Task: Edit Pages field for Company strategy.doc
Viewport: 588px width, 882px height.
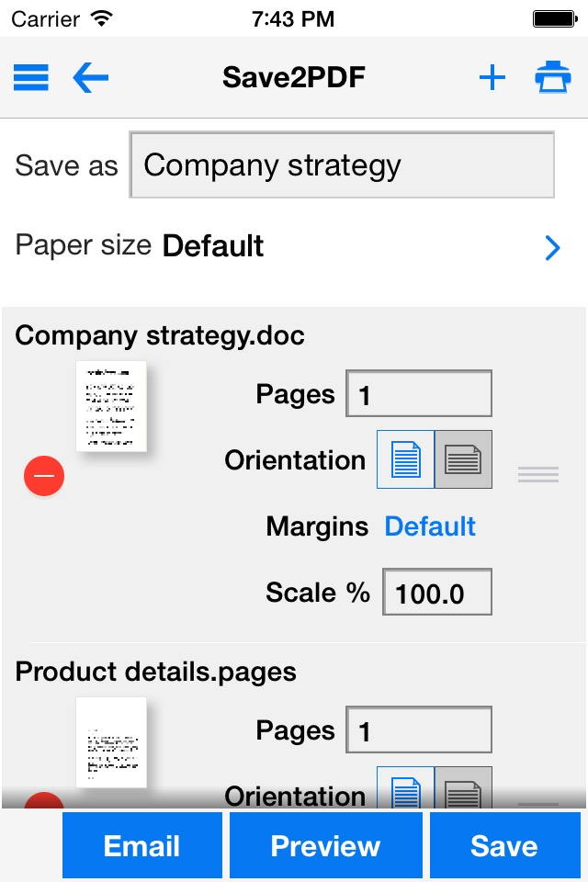Action: (419, 394)
